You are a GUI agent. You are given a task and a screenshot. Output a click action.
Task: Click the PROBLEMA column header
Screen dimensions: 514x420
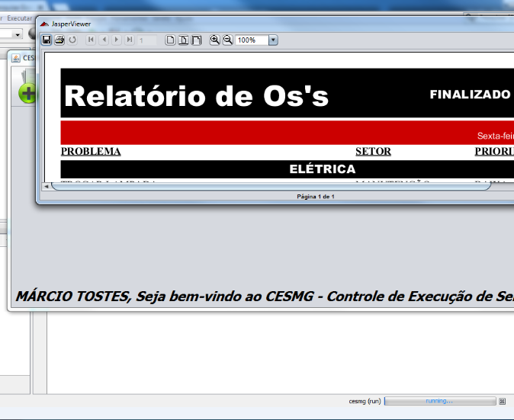coord(91,152)
